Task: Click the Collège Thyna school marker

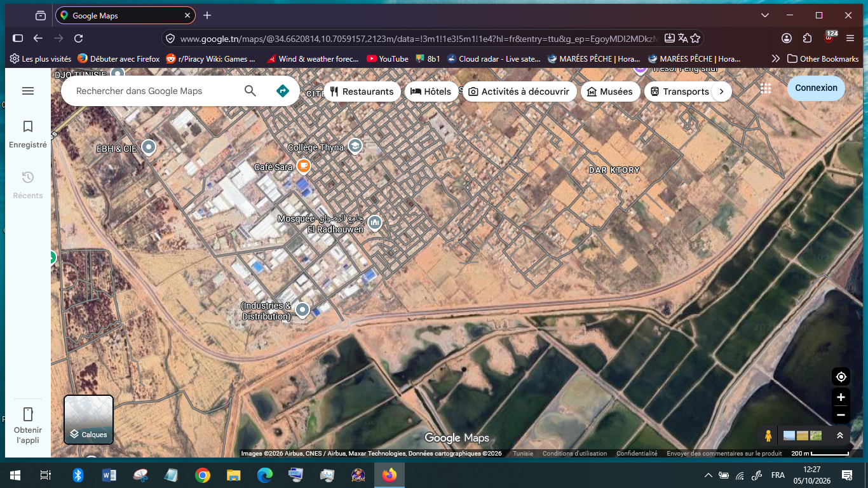Action: (355, 146)
